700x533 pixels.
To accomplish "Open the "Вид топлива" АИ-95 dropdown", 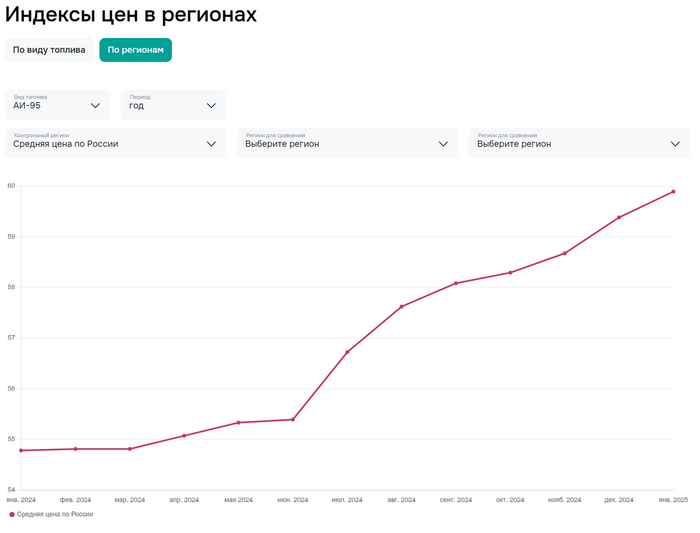I will tap(57, 105).
